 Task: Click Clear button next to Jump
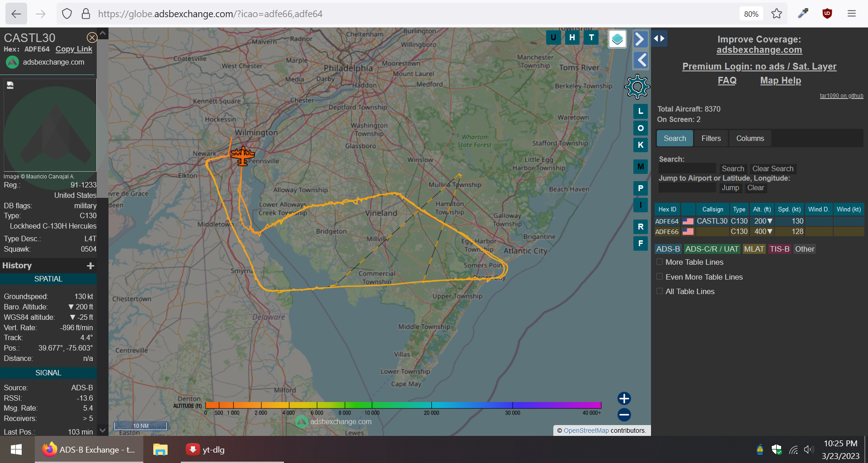point(755,188)
